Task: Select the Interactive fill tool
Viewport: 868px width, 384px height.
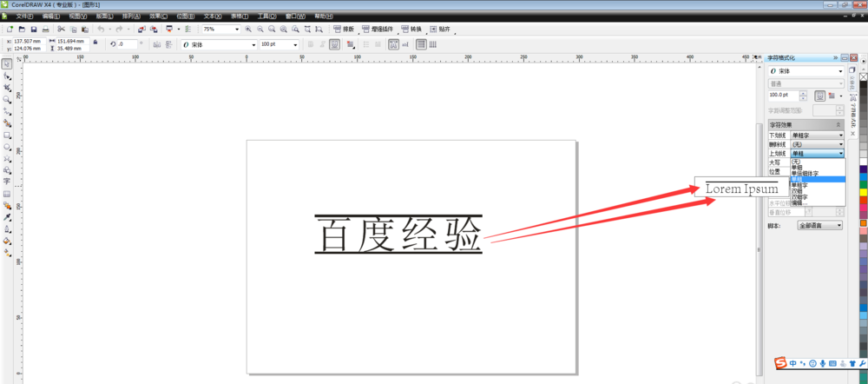Action: pyautogui.click(x=7, y=253)
